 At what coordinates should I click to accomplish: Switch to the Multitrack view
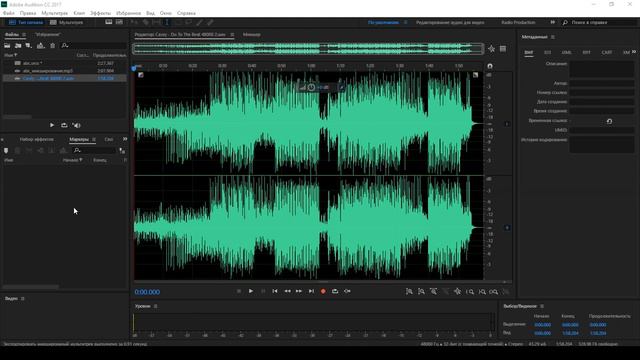point(67,22)
